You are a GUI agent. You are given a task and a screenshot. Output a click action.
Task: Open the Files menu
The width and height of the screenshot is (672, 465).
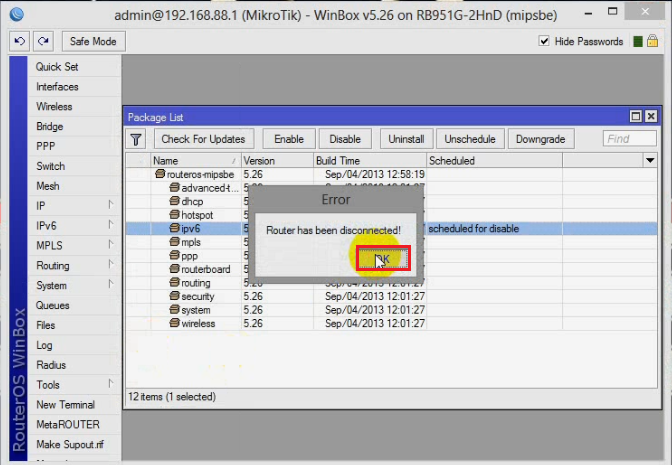point(45,325)
